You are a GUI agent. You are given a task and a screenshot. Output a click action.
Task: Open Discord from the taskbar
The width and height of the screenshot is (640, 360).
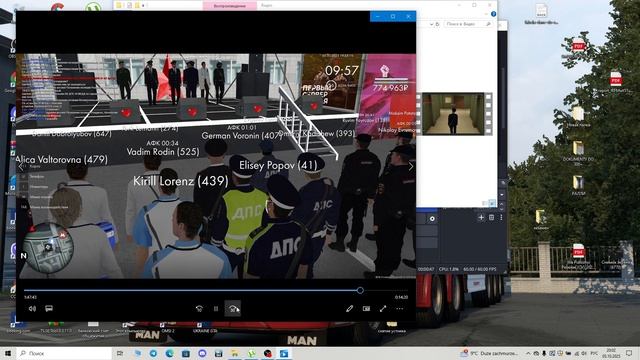pyautogui.click(x=202, y=353)
